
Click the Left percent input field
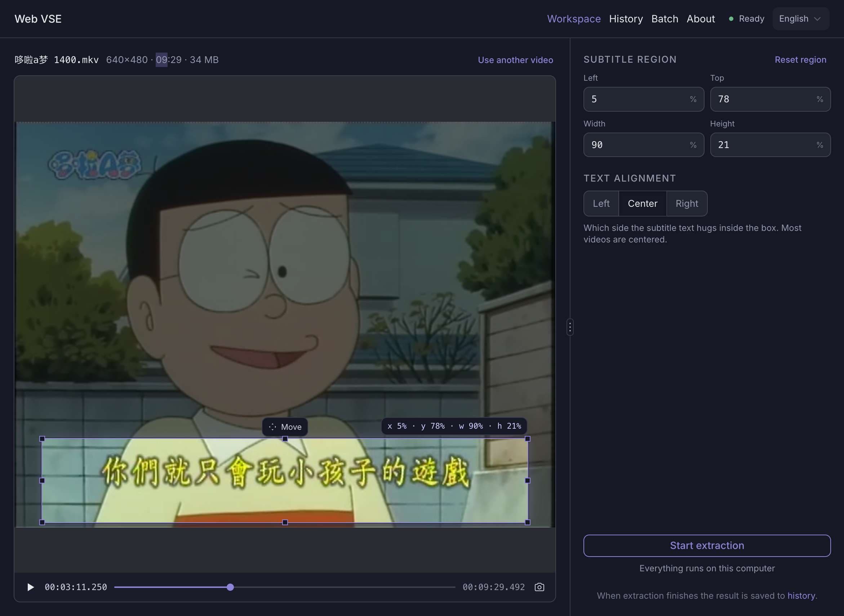(x=643, y=99)
